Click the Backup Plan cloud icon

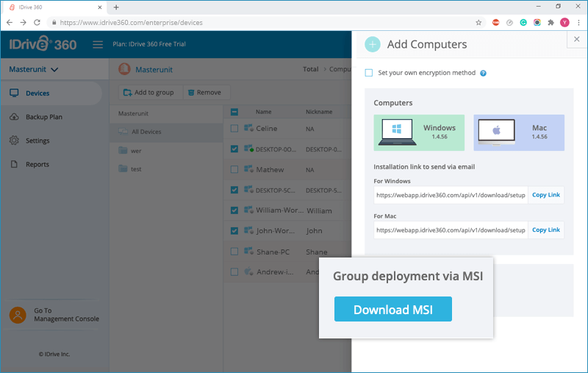tap(14, 117)
